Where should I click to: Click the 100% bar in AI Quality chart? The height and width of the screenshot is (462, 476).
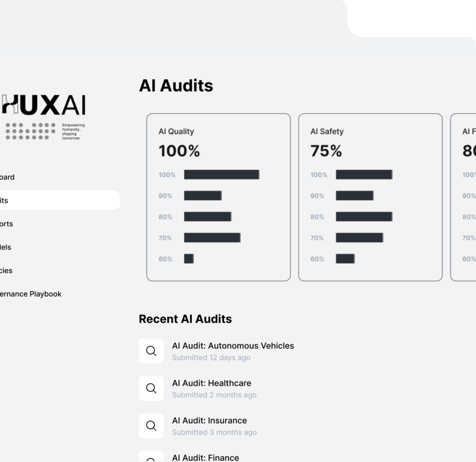point(221,175)
